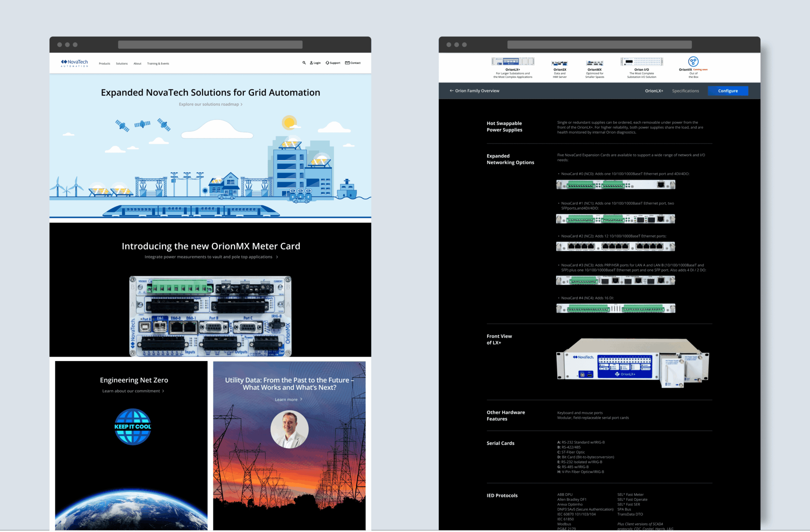This screenshot has width=810, height=532.
Task: Go back to Orion Family Overview
Action: [474, 91]
